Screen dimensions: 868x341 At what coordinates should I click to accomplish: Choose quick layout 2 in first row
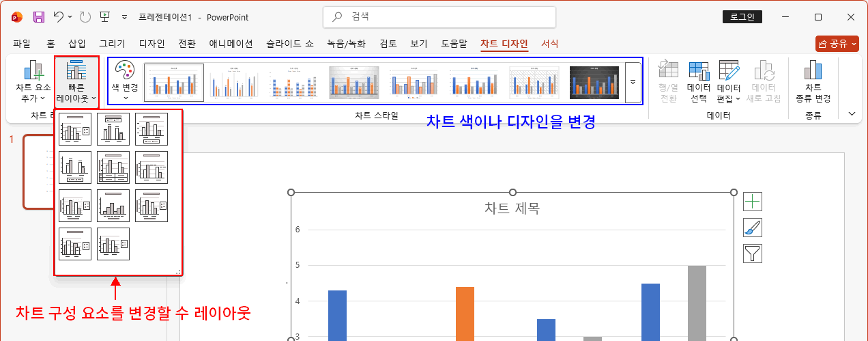(x=113, y=129)
